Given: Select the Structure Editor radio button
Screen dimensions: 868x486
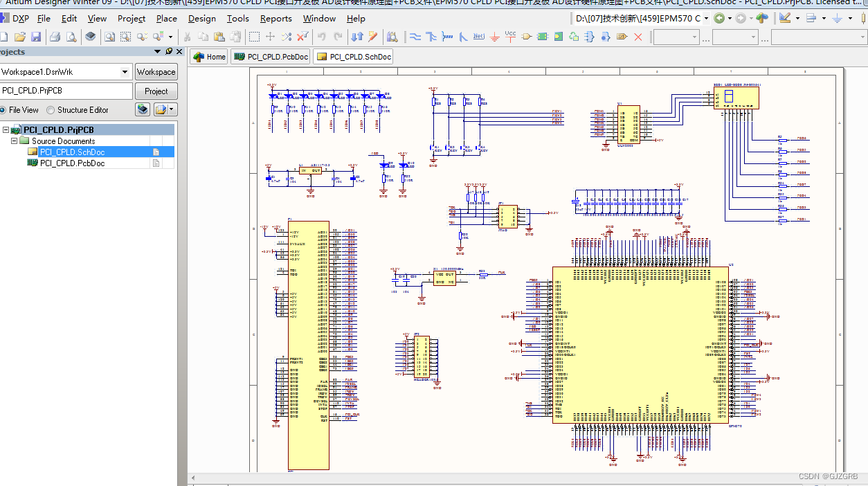Looking at the screenshot, I should [51, 110].
